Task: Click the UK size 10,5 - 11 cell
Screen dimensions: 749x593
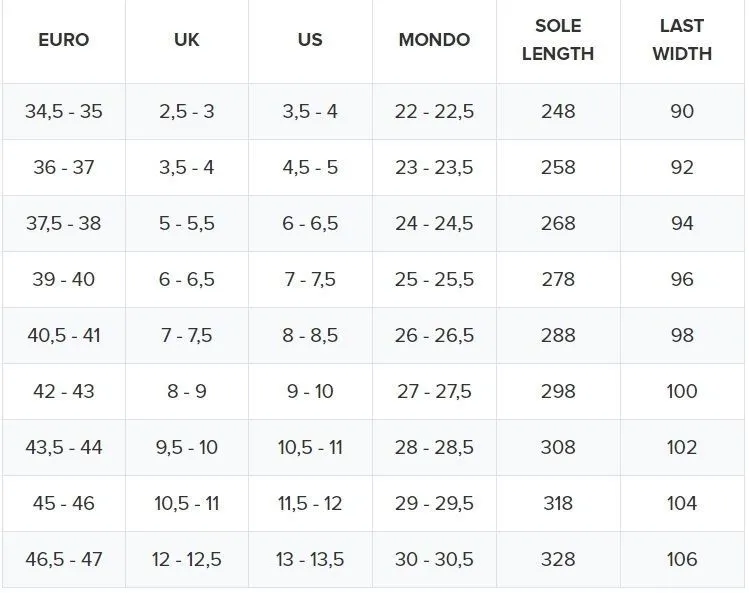Action: point(186,503)
